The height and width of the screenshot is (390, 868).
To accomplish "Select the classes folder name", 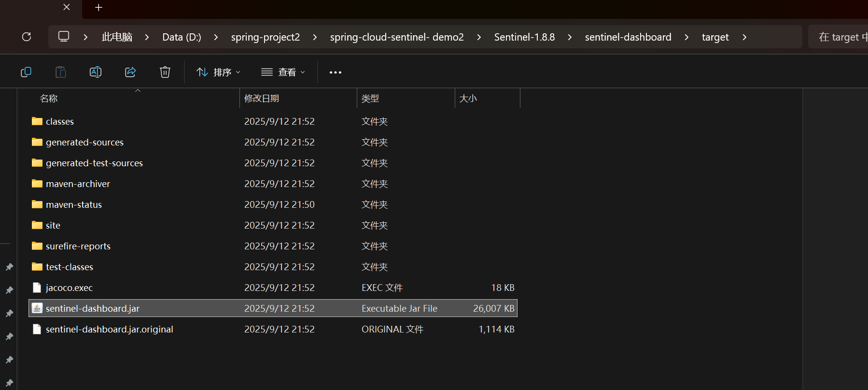I will (x=60, y=121).
